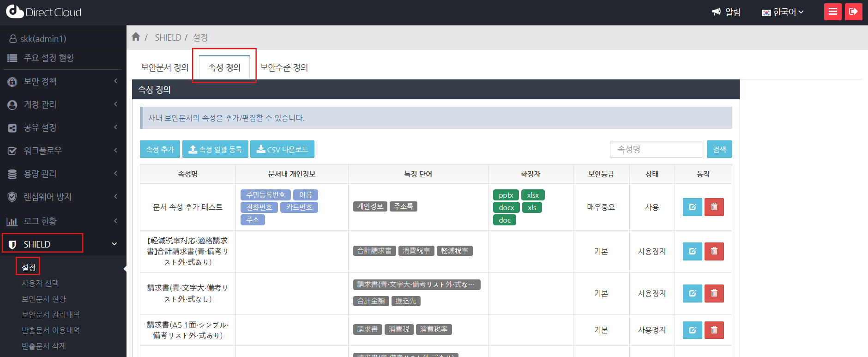Click the 검색 search button
This screenshot has height=357, width=868.
719,149
